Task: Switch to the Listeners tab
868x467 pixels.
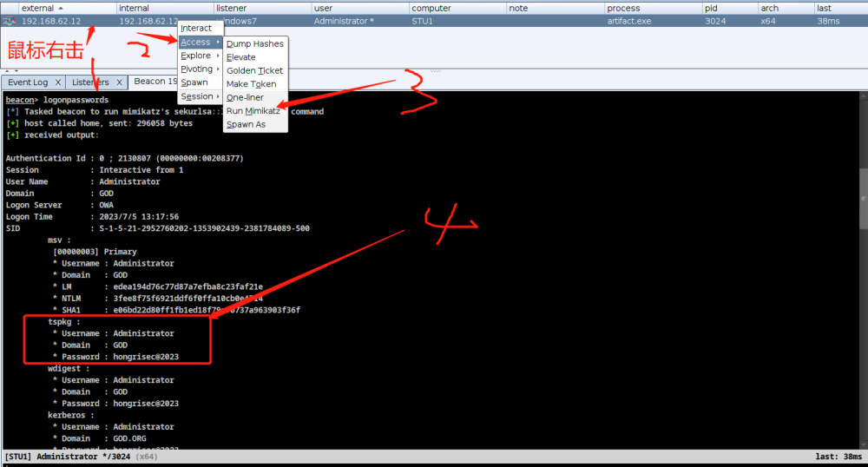Action: 90,82
